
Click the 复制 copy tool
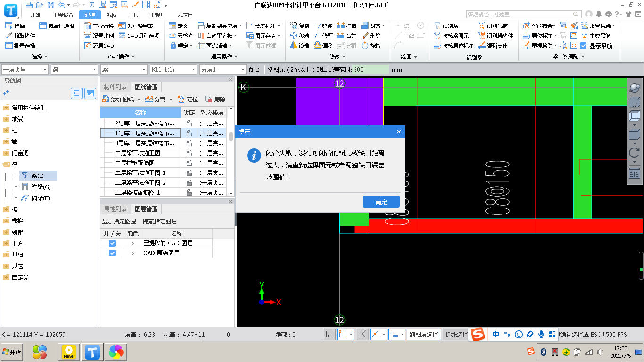click(x=300, y=26)
